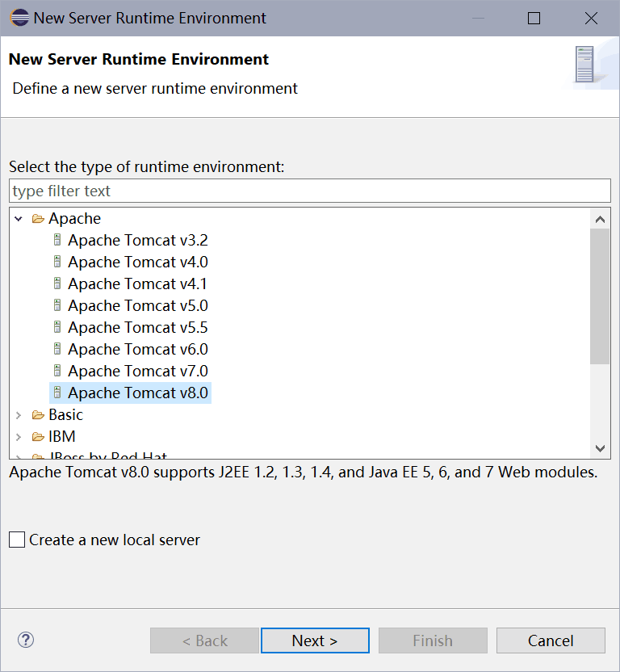This screenshot has height=672, width=620.
Task: Click the server icon beside Apache Tomcat v3.2
Action: (x=57, y=240)
